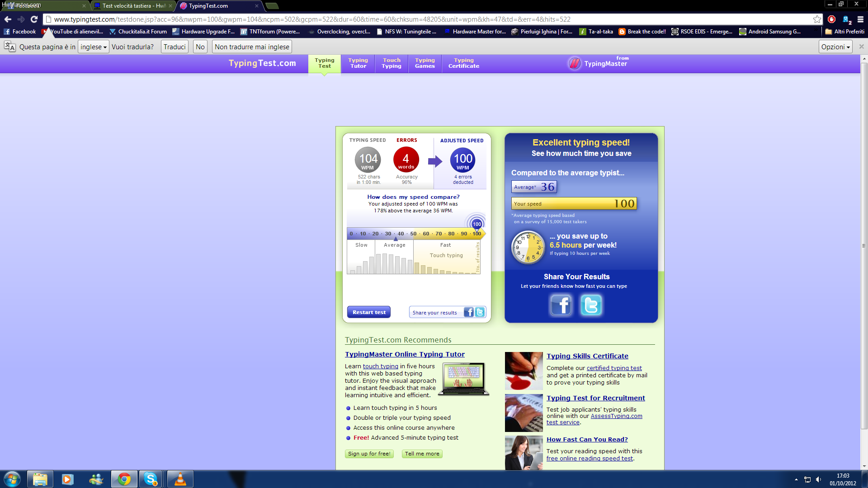Select the Touch Typing nav tab

click(392, 63)
